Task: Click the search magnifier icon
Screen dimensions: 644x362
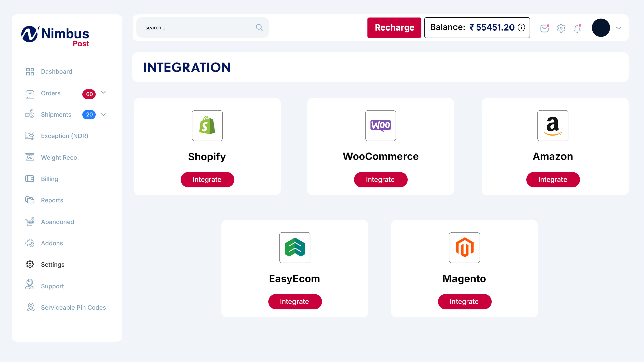Action: [259, 27]
